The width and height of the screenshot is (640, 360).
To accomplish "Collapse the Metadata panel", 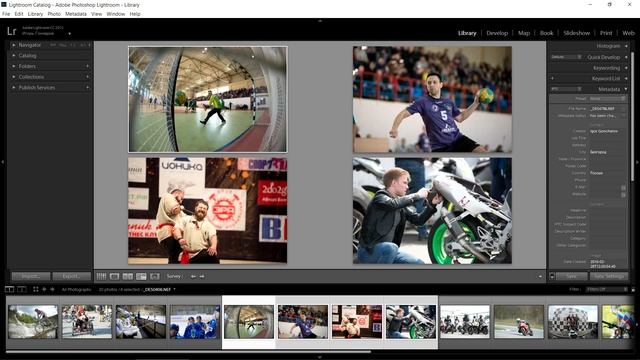I will (x=626, y=89).
